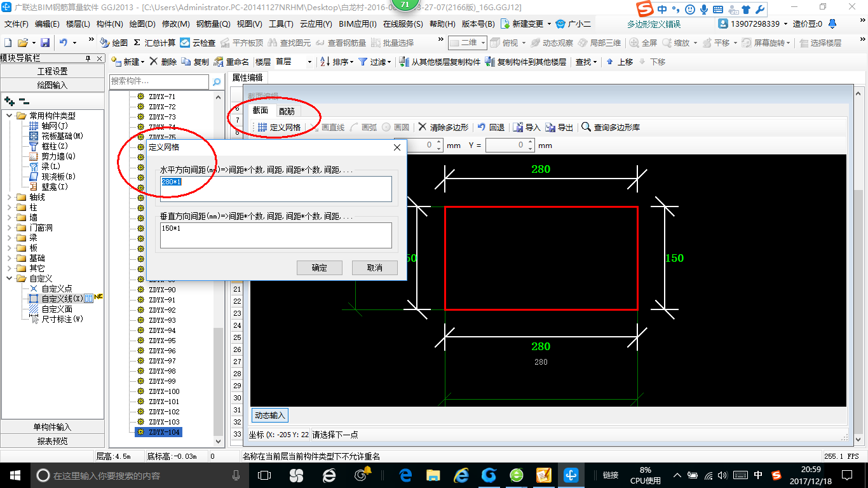
Task: Pin the 模块导航栏 panel
Action: coord(88,58)
